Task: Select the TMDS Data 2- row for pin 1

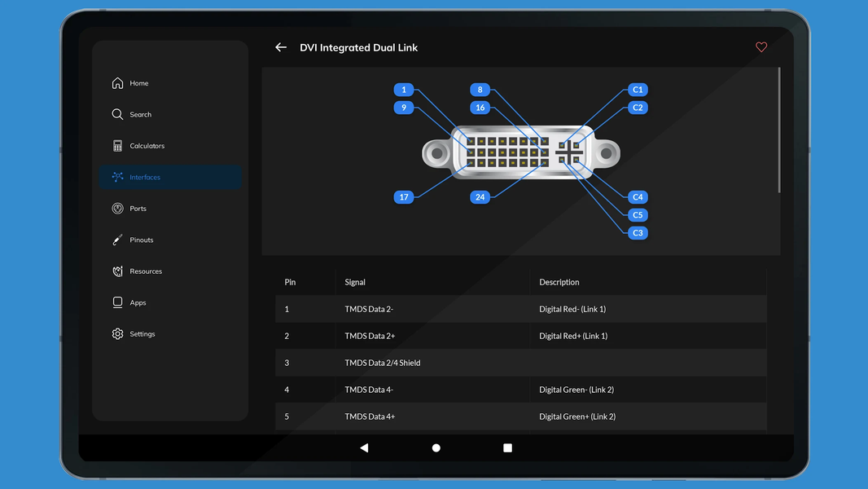Action: point(521,309)
